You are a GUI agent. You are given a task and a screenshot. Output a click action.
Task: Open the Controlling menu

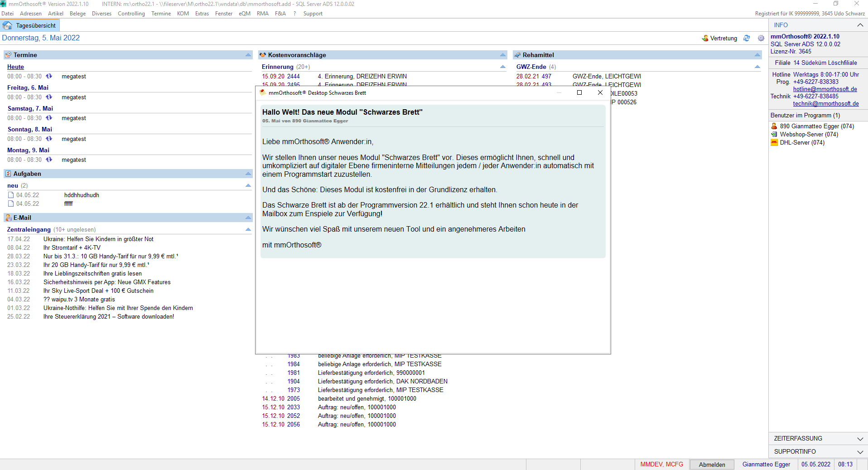131,14
